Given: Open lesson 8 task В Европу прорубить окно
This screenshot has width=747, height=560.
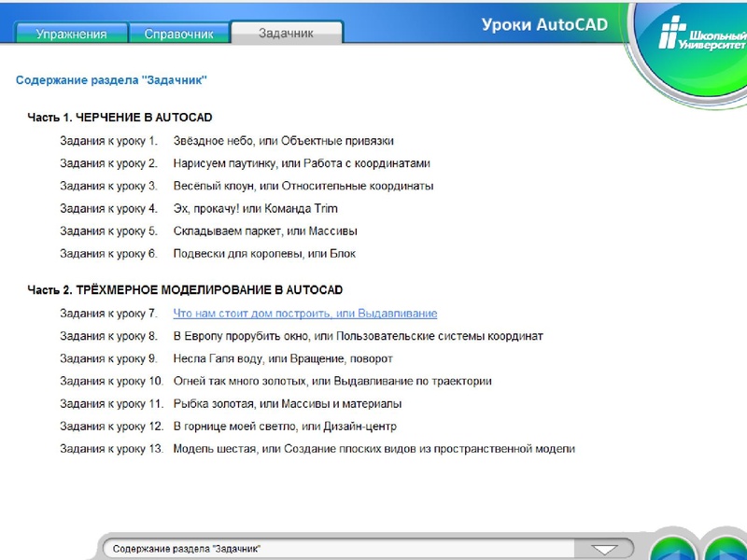Looking at the screenshot, I should 358,336.
